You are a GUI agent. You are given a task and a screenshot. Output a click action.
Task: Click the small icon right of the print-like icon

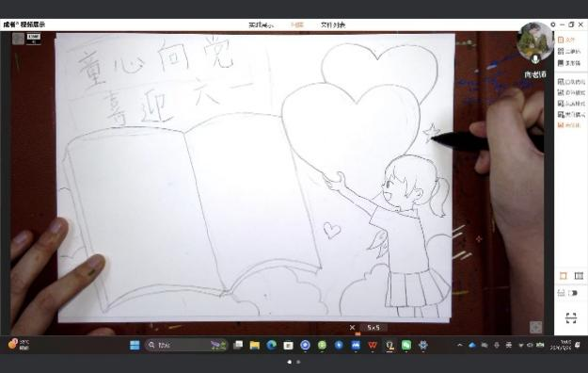[x=573, y=293]
